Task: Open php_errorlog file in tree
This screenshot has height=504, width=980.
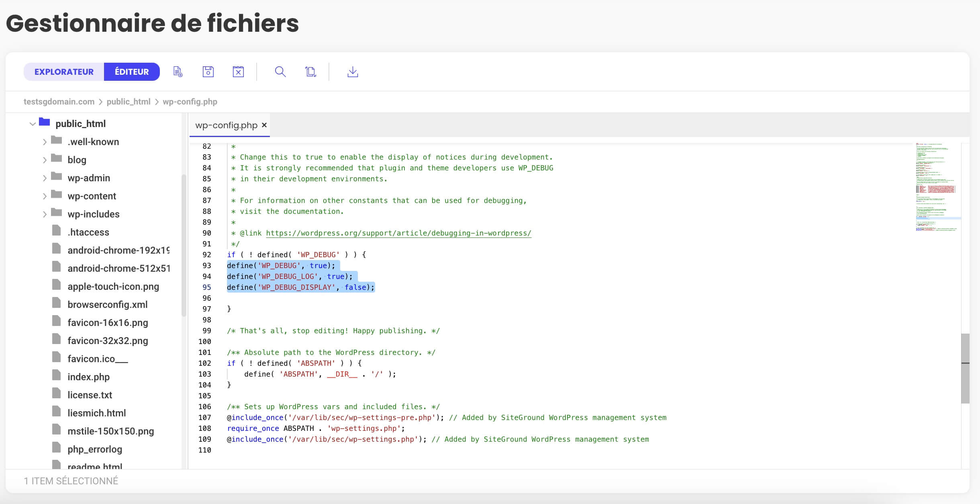Action: tap(95, 449)
